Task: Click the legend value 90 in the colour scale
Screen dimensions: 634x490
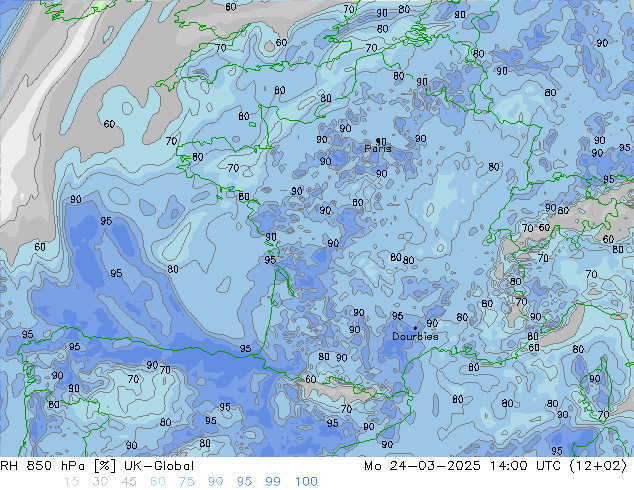Action: 215,482
